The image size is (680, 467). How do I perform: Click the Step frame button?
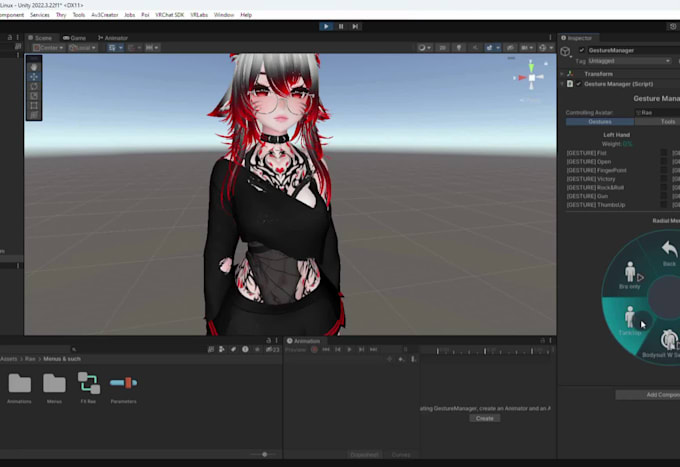tap(355, 26)
